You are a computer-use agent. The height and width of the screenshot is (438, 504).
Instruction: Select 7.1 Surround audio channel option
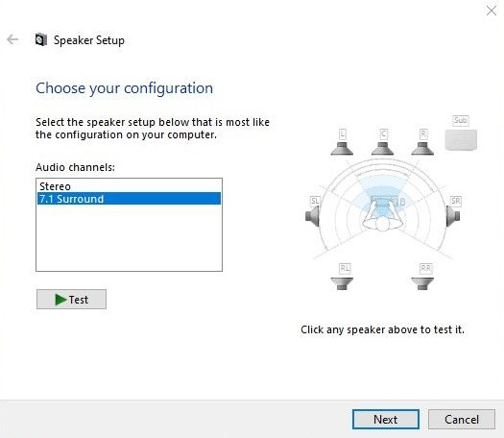pyautogui.click(x=129, y=199)
